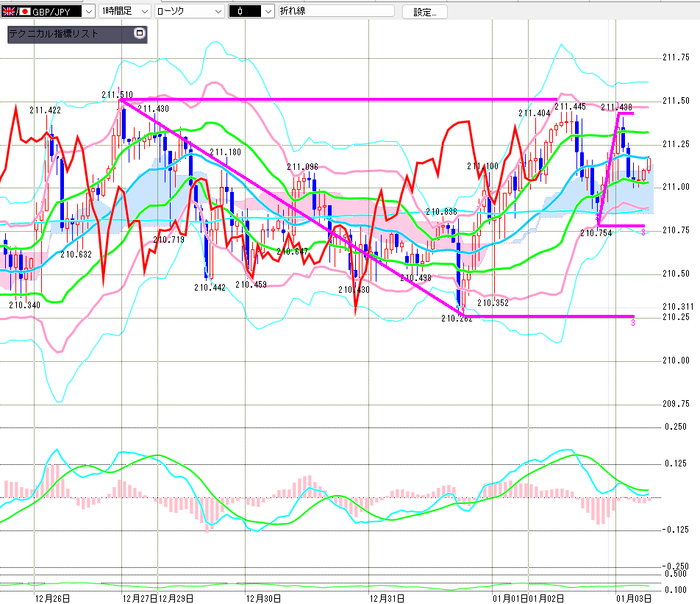Viewport: 700px width, 604px height.
Task: Select the 12月31日 date on time axis
Action: (387, 598)
